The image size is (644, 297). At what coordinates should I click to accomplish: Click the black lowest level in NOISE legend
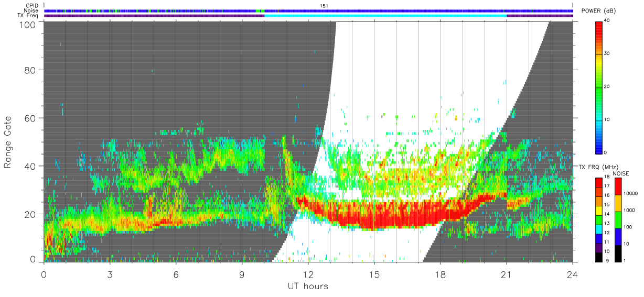pyautogui.click(x=618, y=254)
